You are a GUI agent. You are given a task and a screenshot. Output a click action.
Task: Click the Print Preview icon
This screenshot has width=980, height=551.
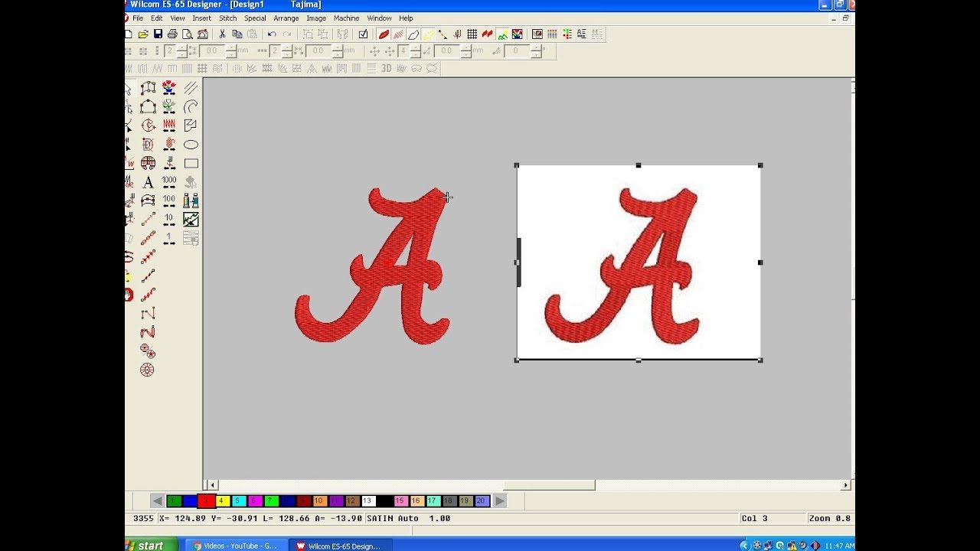click(188, 34)
